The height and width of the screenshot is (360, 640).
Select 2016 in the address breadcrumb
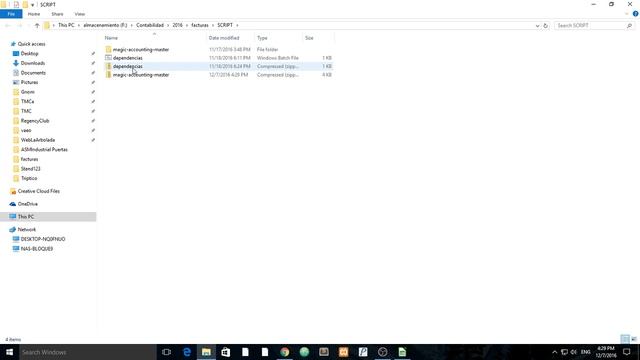(x=177, y=25)
